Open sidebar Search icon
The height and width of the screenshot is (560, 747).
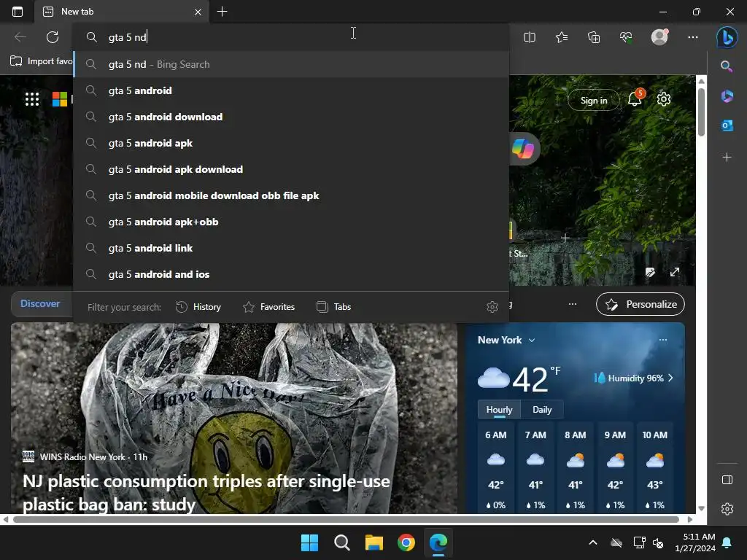click(x=727, y=66)
